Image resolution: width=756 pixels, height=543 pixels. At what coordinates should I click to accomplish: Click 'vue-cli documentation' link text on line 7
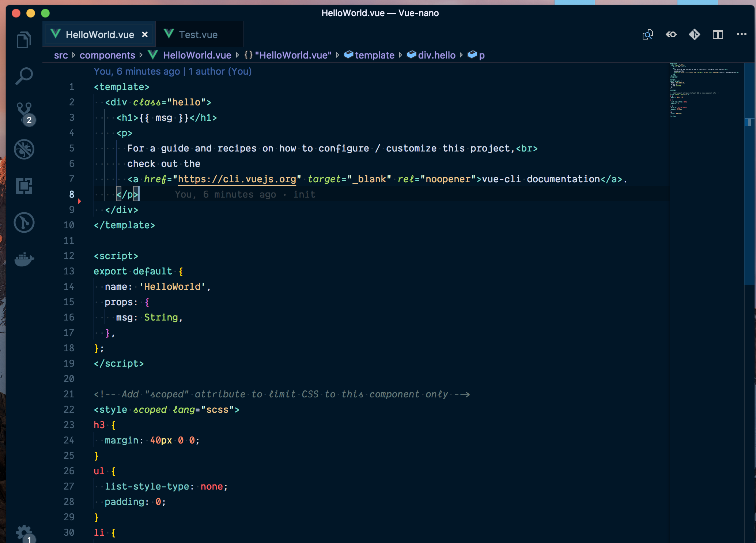tap(541, 179)
